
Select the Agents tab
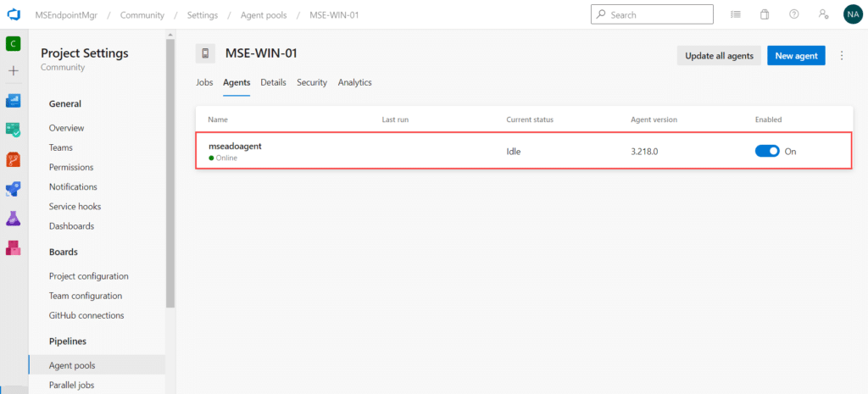click(236, 82)
